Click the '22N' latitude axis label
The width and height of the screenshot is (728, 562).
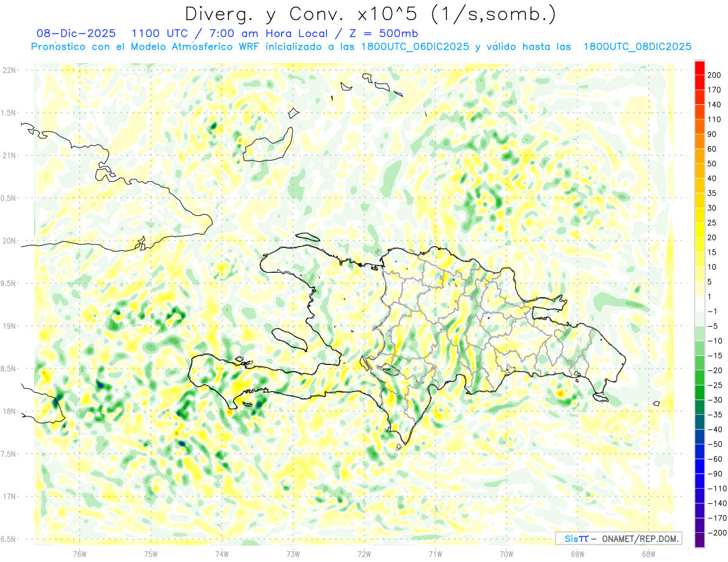[x=9, y=70]
